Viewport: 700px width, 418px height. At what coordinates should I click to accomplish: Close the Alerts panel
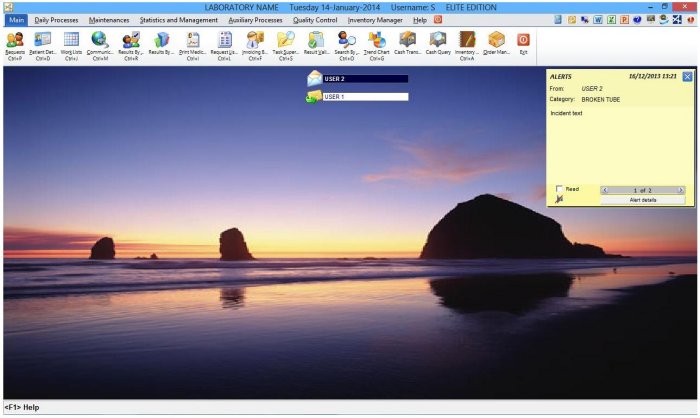[687, 76]
